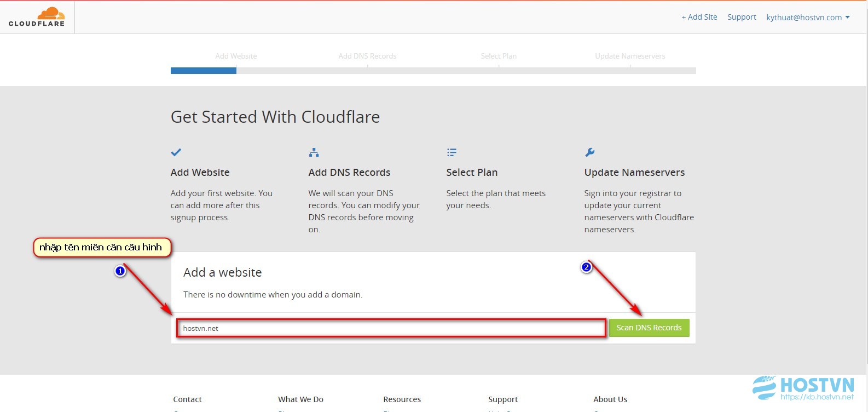Select the Select Plan progress step
The height and width of the screenshot is (412, 868).
point(499,56)
